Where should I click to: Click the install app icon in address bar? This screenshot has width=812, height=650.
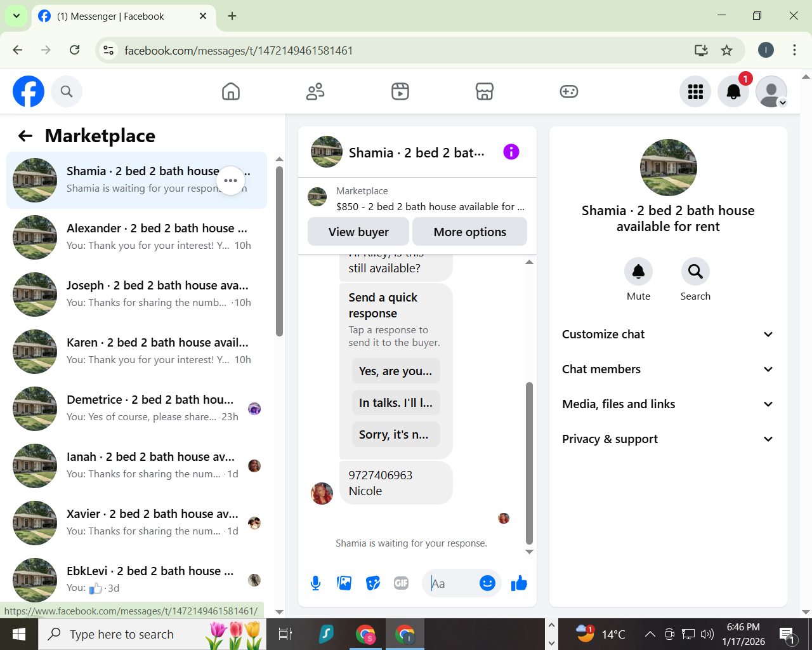pyautogui.click(x=701, y=50)
